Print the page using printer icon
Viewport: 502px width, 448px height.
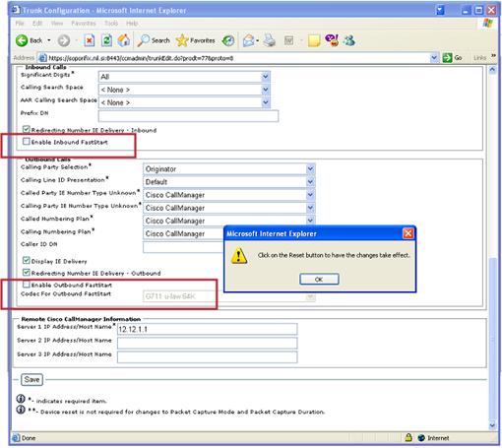point(270,40)
